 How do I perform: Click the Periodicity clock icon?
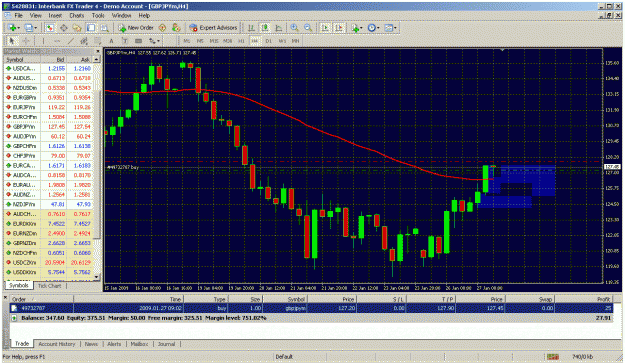371,28
